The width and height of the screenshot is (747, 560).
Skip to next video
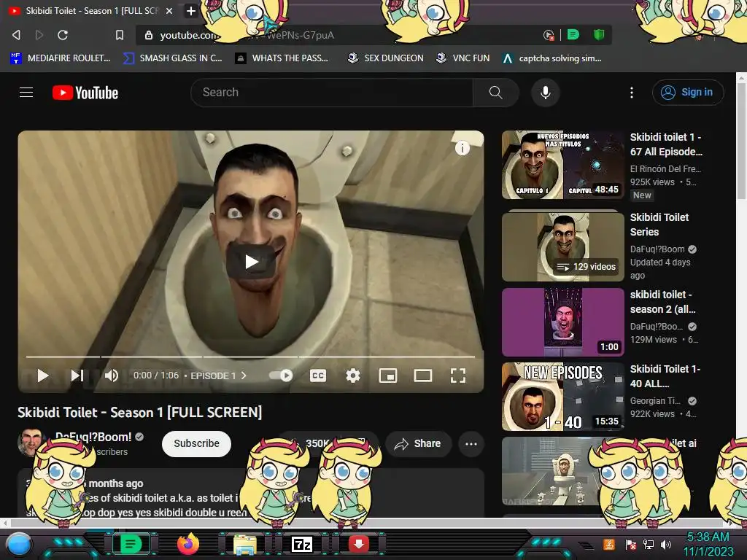coord(77,376)
